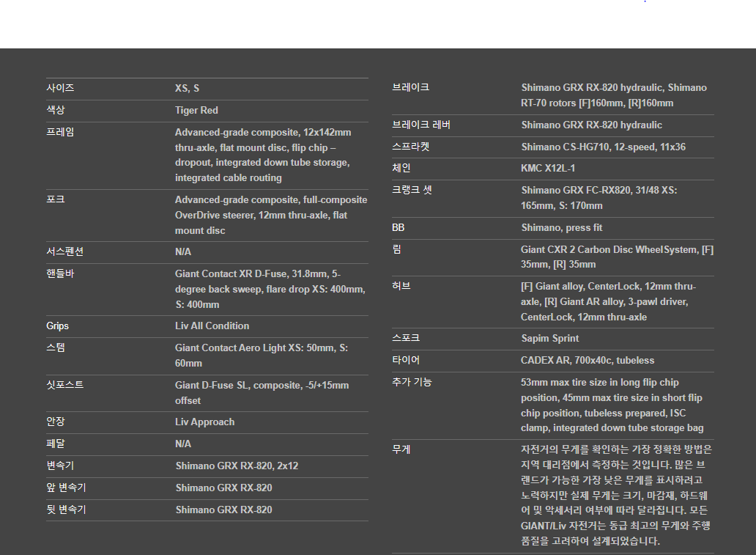Select stem text 'Giant Contact Aero Light'
This screenshot has width=756, height=555.
[231, 348]
